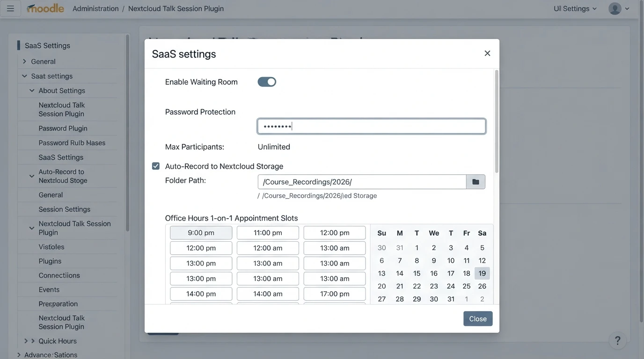Select the 14:00 pm appointment slot
Screen dimensions: 644x359
click(x=201, y=294)
